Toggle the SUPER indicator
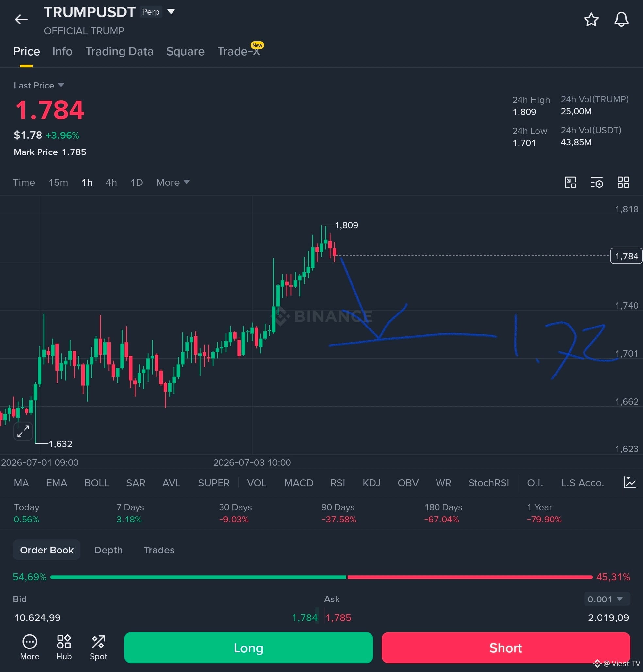This screenshot has height=672, width=643. point(214,483)
